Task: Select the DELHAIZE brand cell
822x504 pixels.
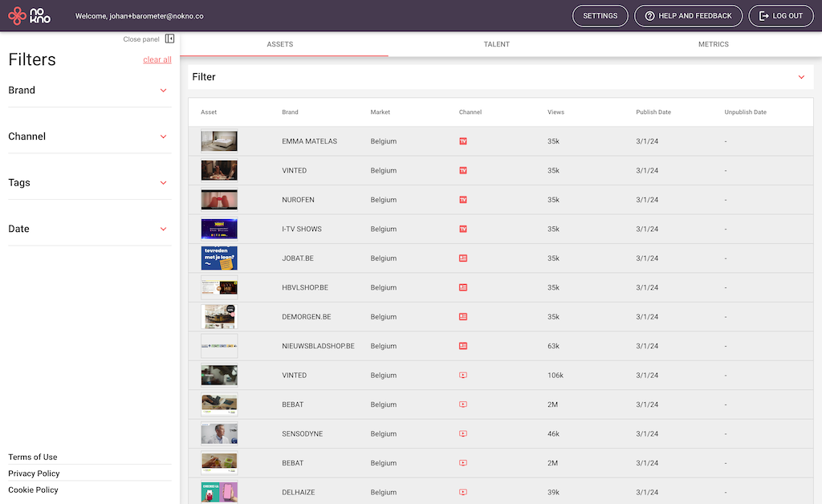Action: tap(299, 493)
